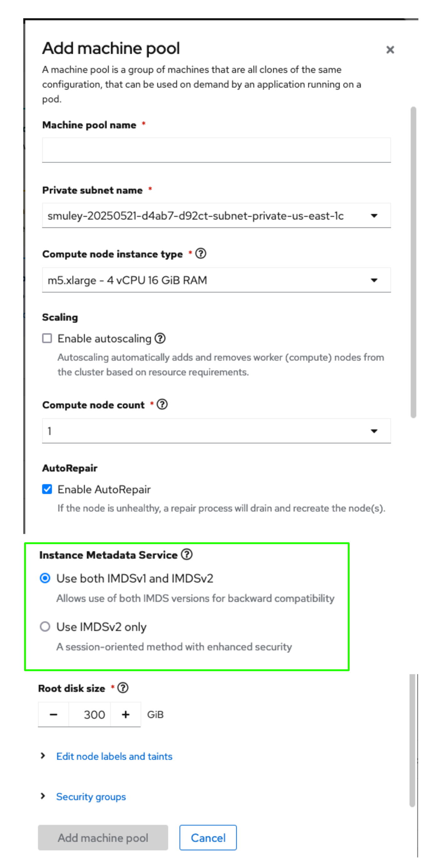Click the Cancel button

pyautogui.click(x=208, y=837)
